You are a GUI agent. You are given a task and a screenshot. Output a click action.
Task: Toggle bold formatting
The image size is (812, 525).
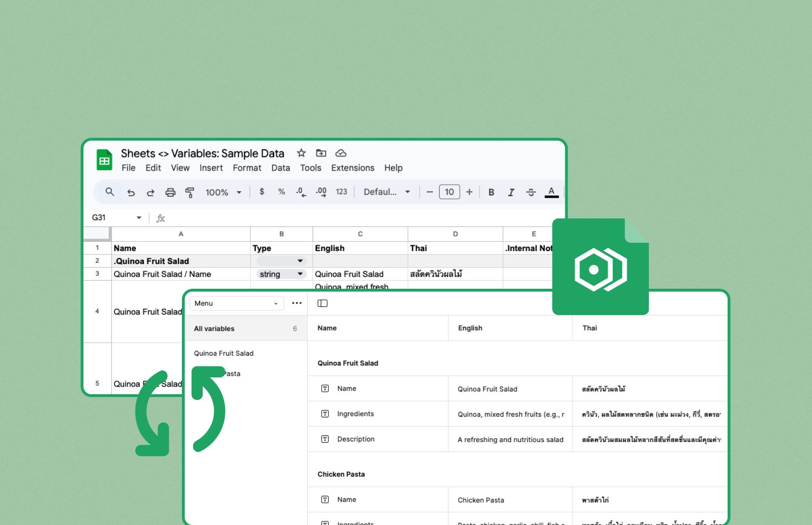point(491,192)
